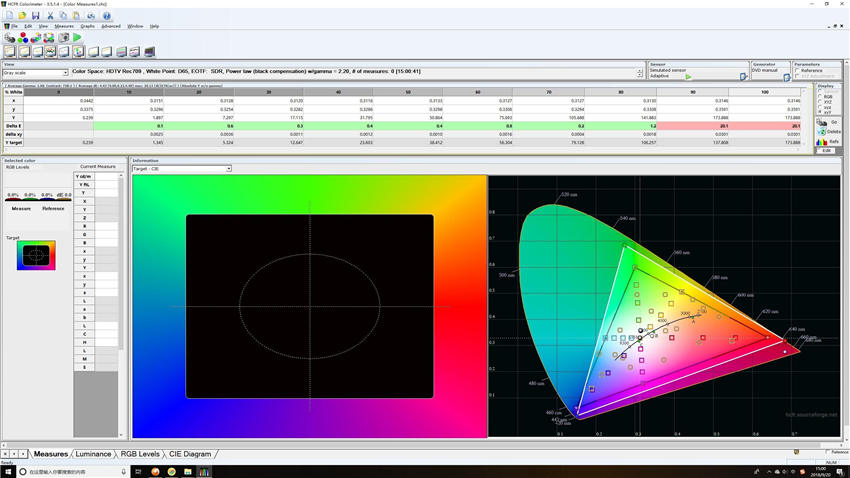Click the Open folder icon
The image size is (850, 478).
[22, 16]
